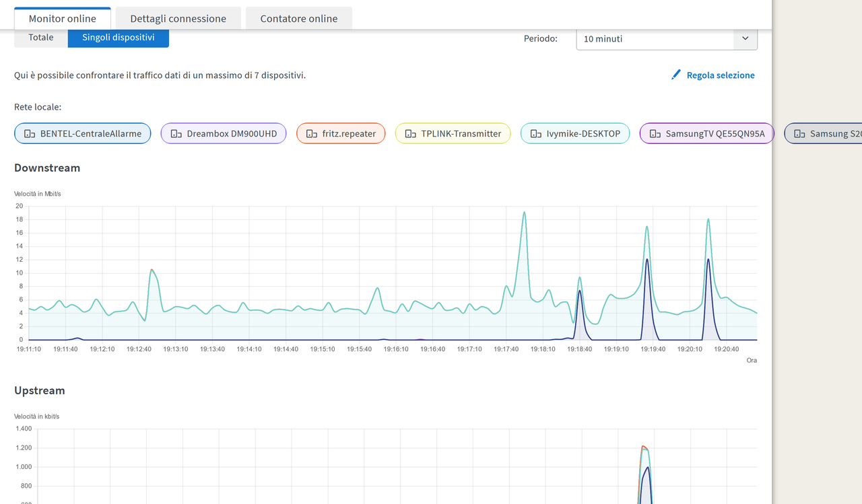Click the device icon in Dreambox DM900UHD chip
This screenshot has height=504, width=862.
pyautogui.click(x=176, y=134)
